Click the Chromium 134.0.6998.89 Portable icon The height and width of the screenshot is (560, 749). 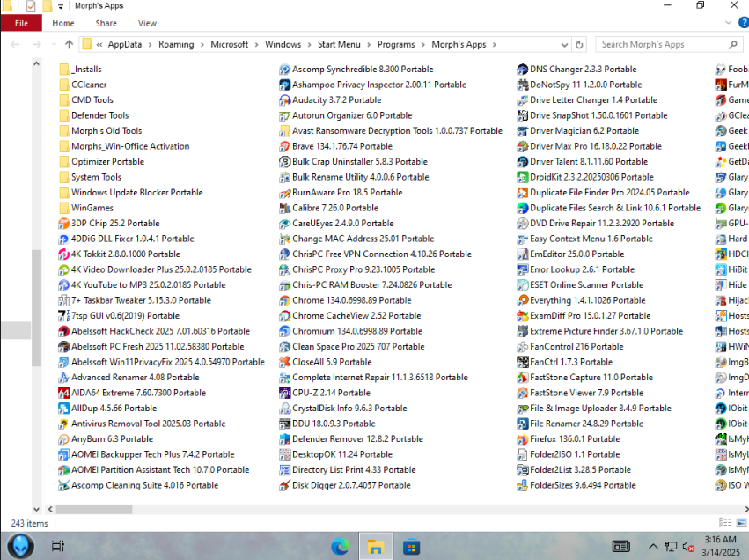[x=284, y=331]
